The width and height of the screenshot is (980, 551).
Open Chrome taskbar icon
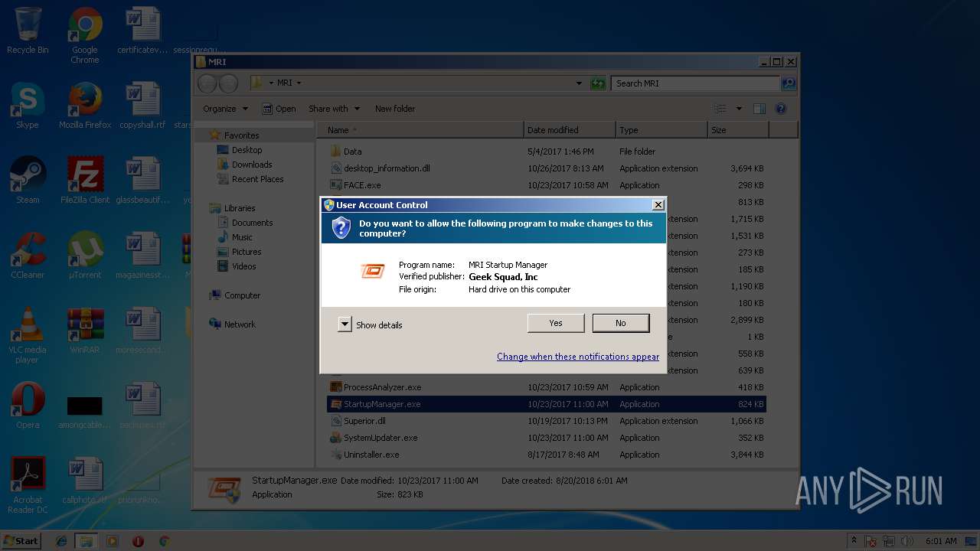164,541
